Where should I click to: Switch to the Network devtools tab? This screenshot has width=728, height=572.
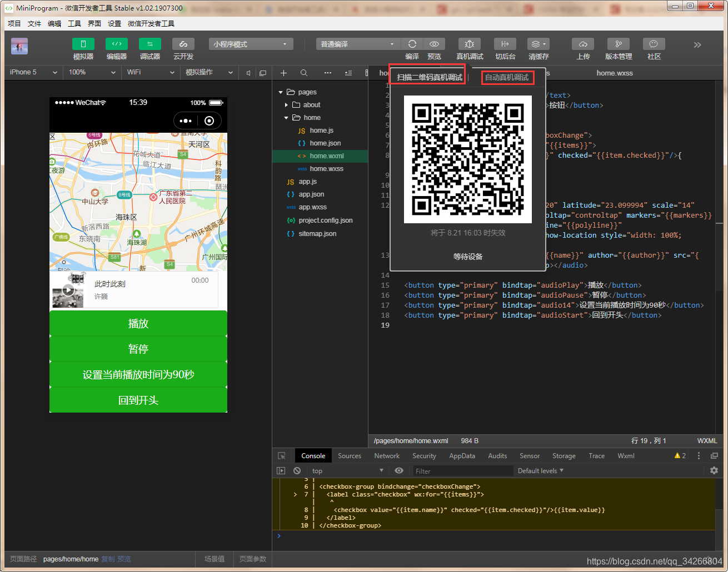(x=387, y=456)
